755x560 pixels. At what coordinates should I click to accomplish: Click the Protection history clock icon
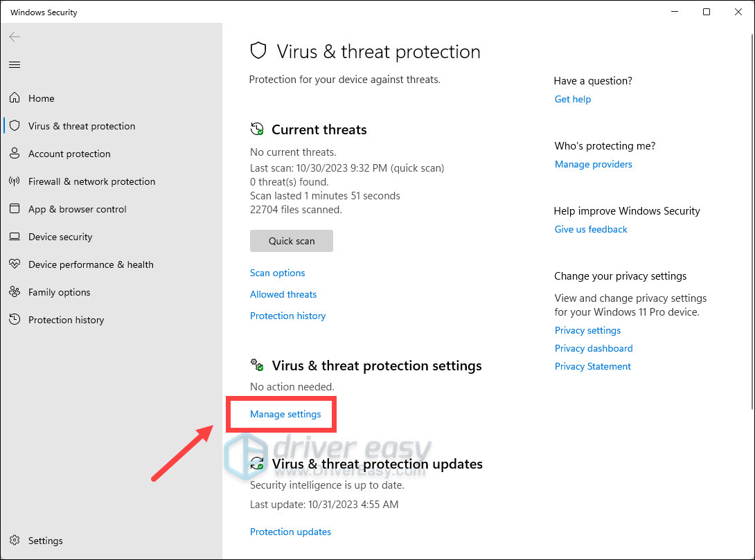click(x=15, y=320)
